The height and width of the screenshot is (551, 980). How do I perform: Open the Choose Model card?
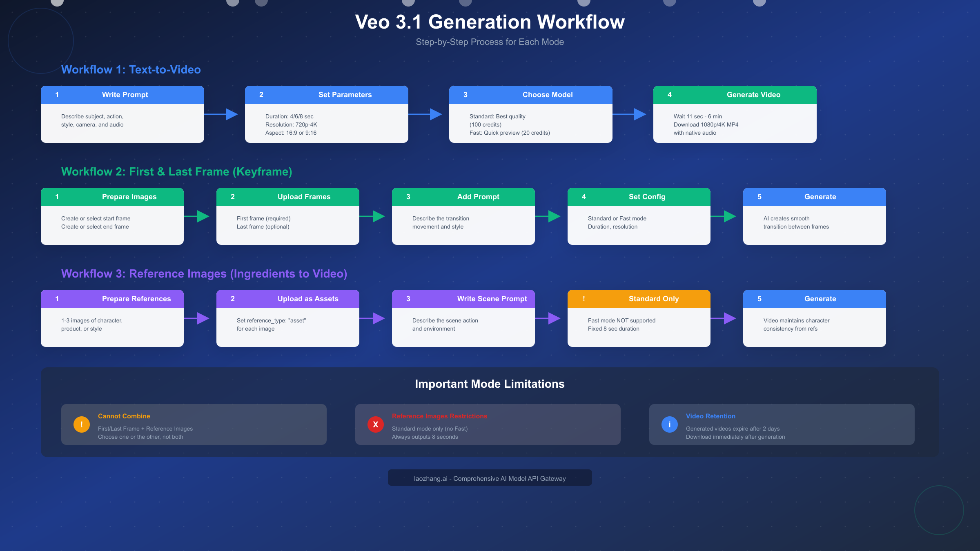531,114
